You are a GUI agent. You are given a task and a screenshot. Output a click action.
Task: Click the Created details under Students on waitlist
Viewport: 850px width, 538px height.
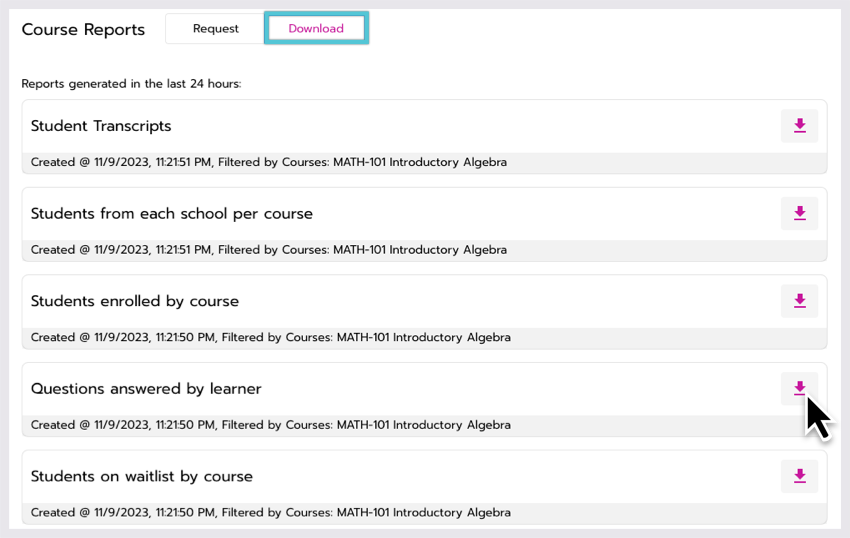point(271,513)
